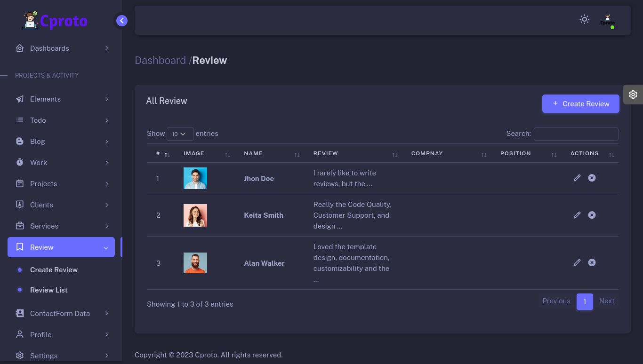Collapse the sidebar with arrow button
This screenshot has height=364, width=643.
121,21
